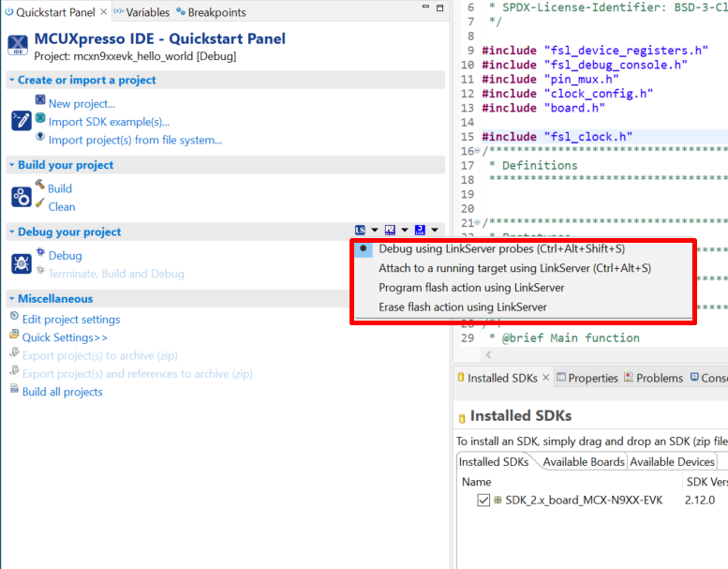Choose Program flash action using LinkServer
728x569 pixels.
point(471,288)
